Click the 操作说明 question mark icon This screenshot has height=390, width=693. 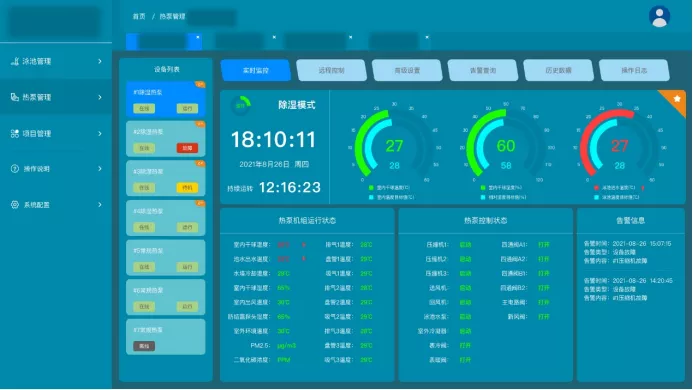point(15,169)
